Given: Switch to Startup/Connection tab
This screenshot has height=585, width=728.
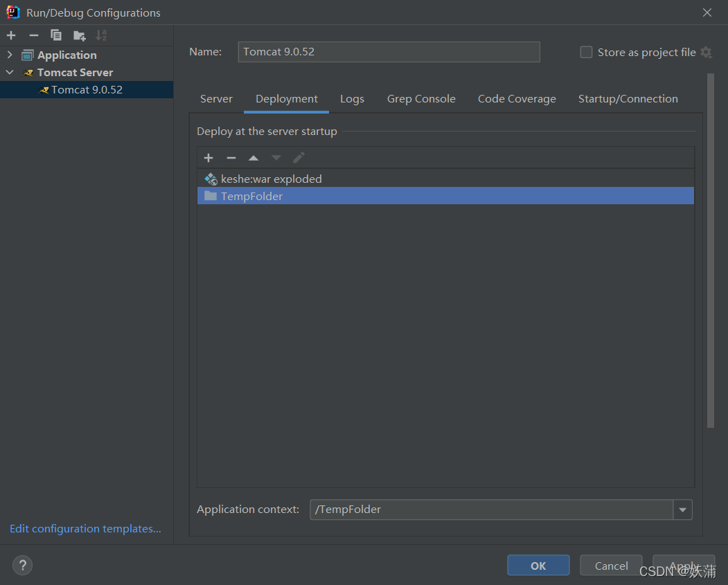Looking at the screenshot, I should [x=628, y=99].
